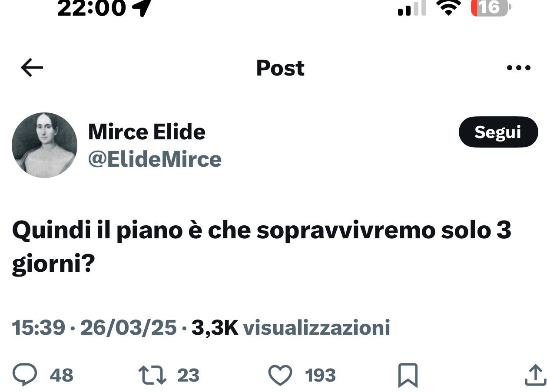Screen dimensions: 547x392
Task: View the repost count showing 23
Action: tap(188, 376)
